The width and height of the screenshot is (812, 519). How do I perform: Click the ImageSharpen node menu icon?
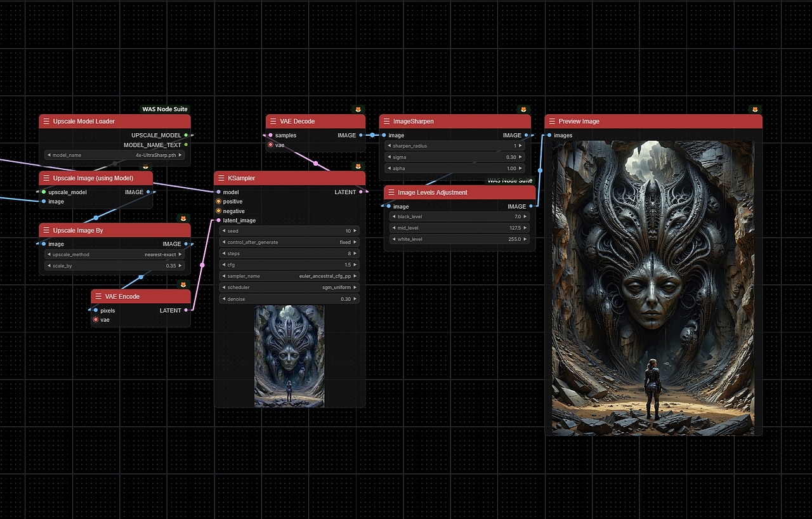[386, 121]
